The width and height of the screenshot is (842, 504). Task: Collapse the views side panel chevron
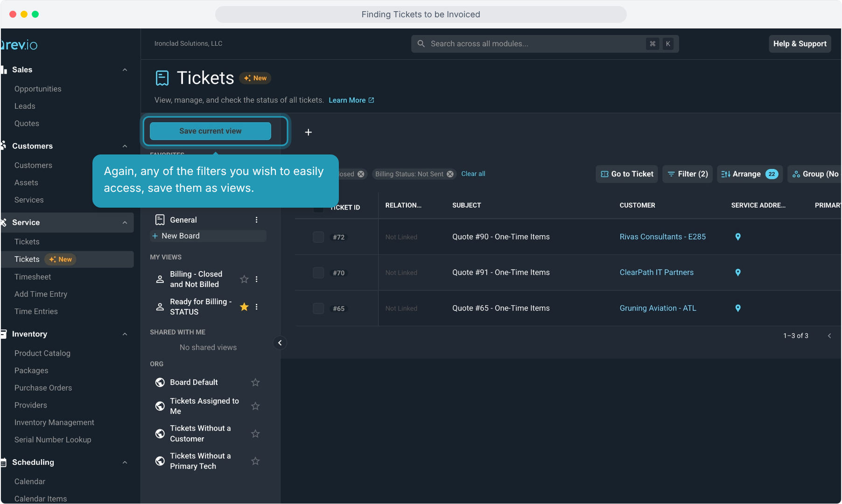click(x=280, y=343)
